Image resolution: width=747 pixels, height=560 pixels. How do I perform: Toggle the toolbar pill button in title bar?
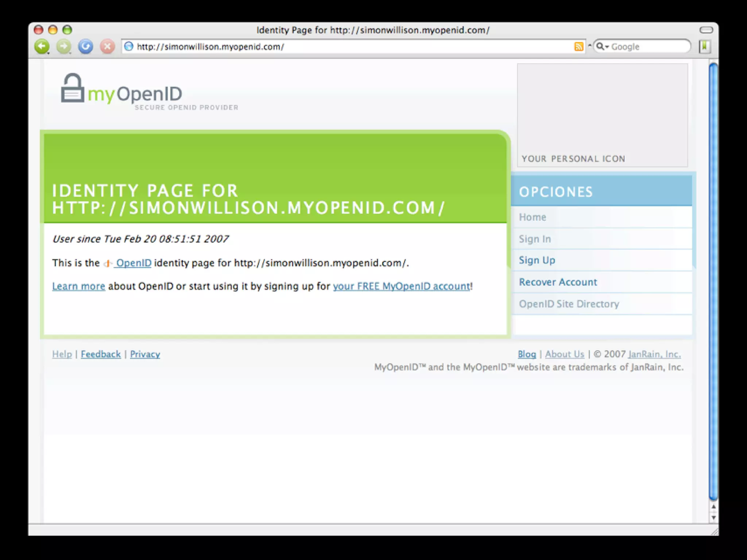click(706, 30)
